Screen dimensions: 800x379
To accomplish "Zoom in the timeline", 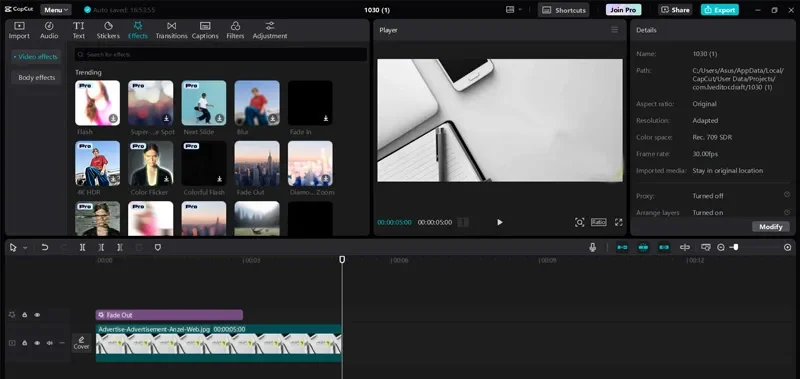I will click(x=788, y=247).
